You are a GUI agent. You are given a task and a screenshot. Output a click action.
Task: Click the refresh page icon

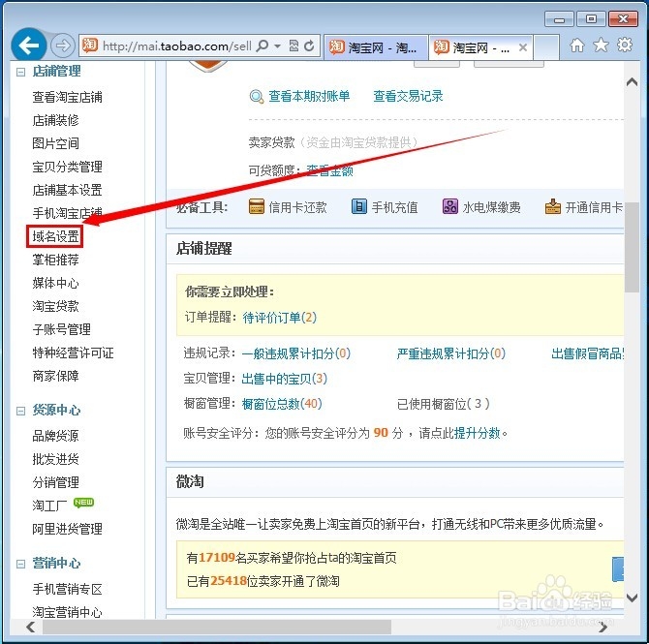tap(309, 46)
